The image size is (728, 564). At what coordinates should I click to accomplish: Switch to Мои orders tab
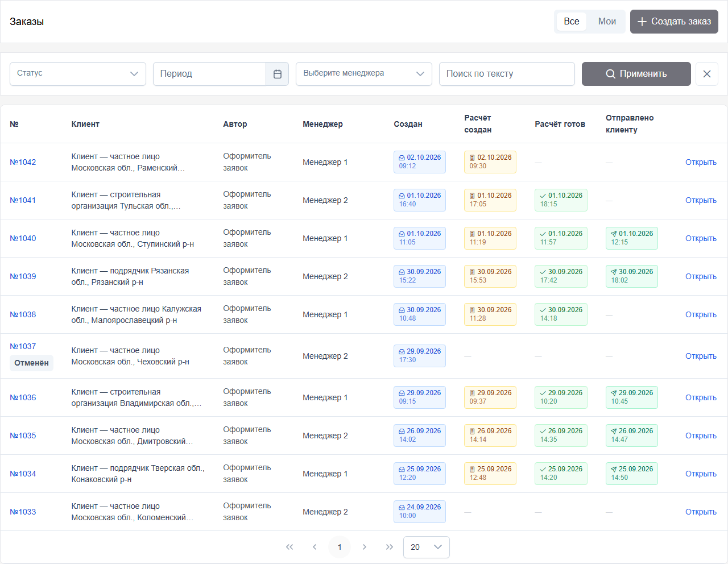pyautogui.click(x=607, y=22)
